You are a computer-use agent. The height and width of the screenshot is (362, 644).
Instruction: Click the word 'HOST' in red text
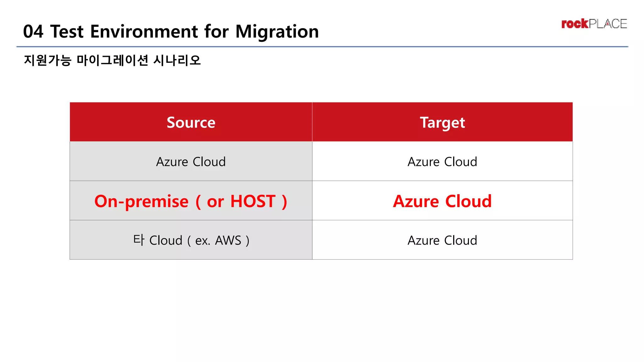pyautogui.click(x=253, y=201)
